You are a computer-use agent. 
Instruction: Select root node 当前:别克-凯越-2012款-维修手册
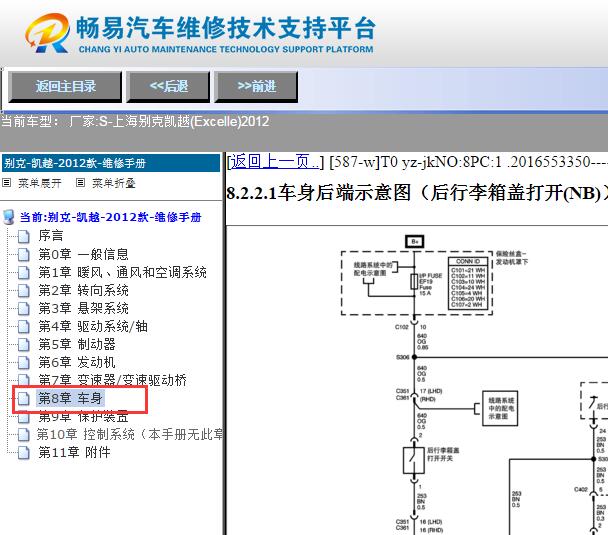click(111, 217)
